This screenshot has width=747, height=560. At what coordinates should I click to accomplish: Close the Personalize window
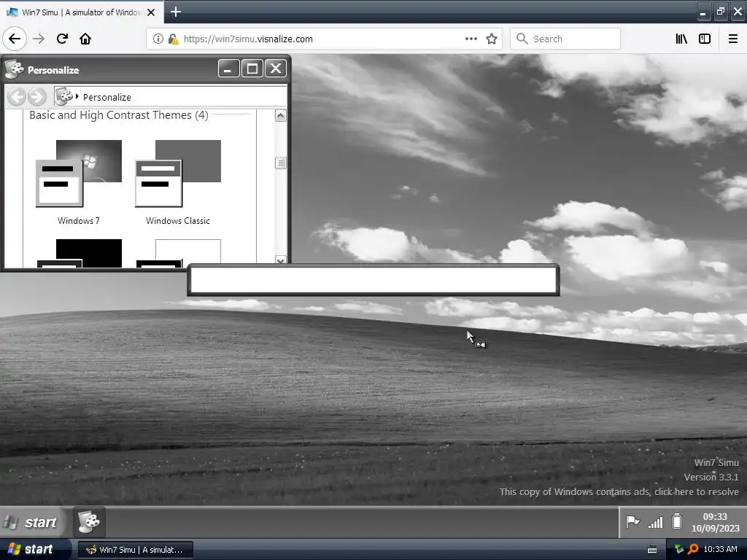[x=275, y=69]
